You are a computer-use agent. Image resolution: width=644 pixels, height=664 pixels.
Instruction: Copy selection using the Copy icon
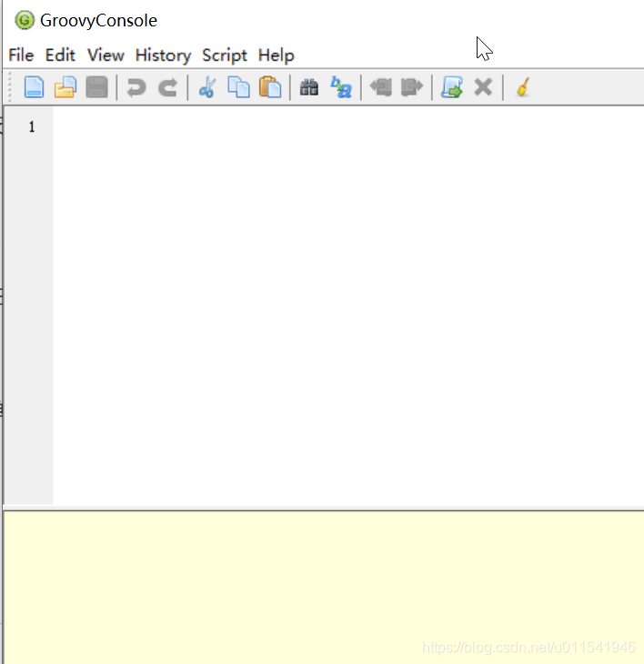[238, 87]
